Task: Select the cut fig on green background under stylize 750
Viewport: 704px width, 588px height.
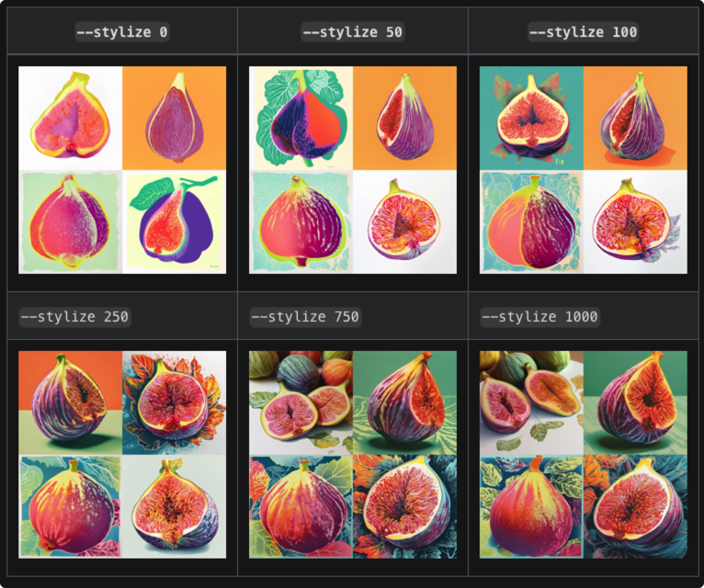Action: 404,403
